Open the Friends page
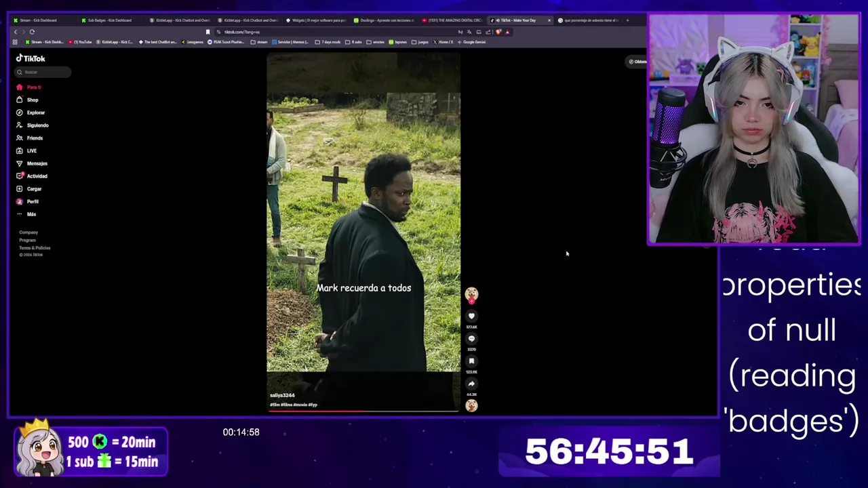 (30, 138)
